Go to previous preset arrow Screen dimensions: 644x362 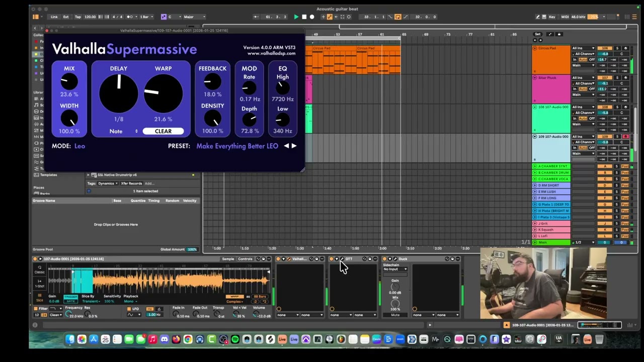[x=286, y=146]
